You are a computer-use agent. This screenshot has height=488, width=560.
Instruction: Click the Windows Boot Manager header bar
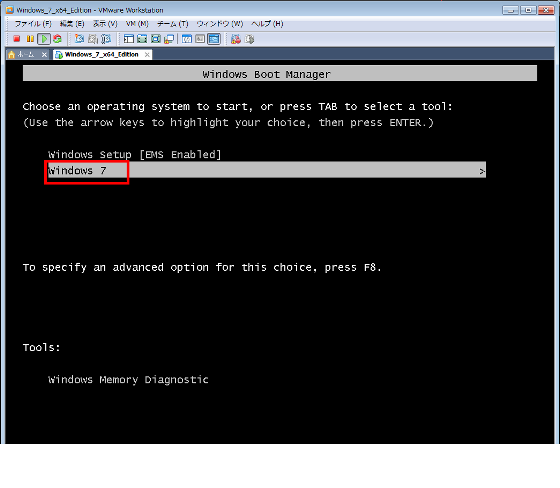[280, 74]
